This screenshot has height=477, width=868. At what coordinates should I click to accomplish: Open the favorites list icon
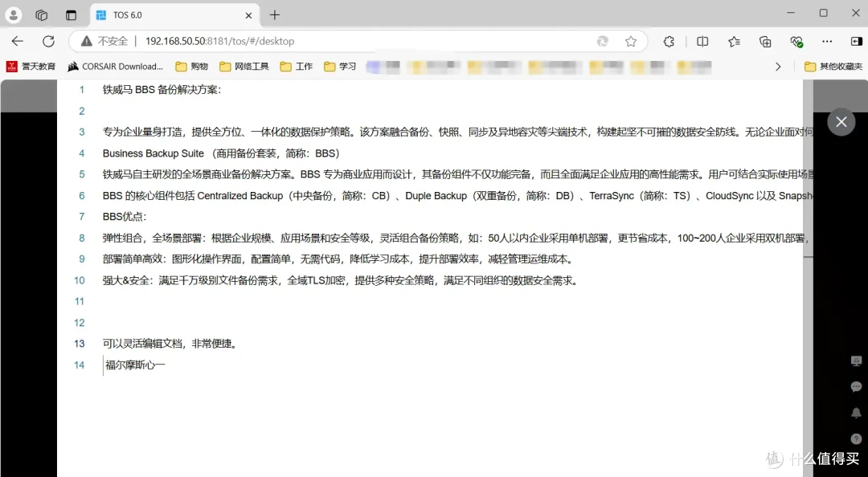(x=734, y=41)
